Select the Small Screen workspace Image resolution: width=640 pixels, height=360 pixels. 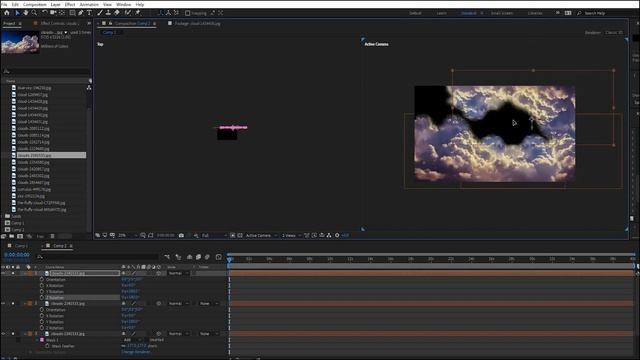click(502, 13)
